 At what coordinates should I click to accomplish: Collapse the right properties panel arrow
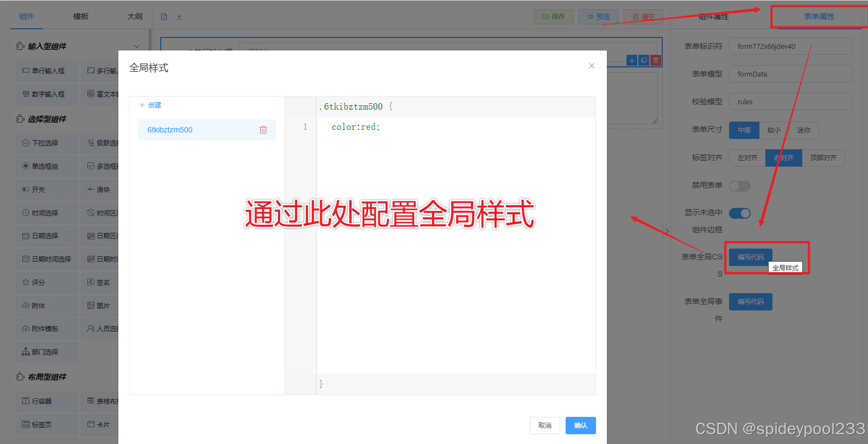(x=667, y=231)
